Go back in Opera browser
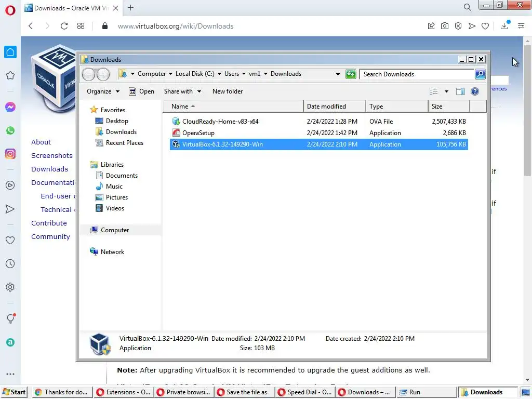 31,26
